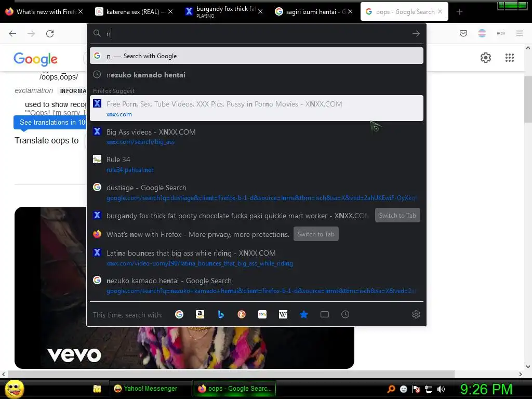The width and height of the screenshot is (532, 399).
Task: Open the Google apps grid
Action: pos(510,58)
